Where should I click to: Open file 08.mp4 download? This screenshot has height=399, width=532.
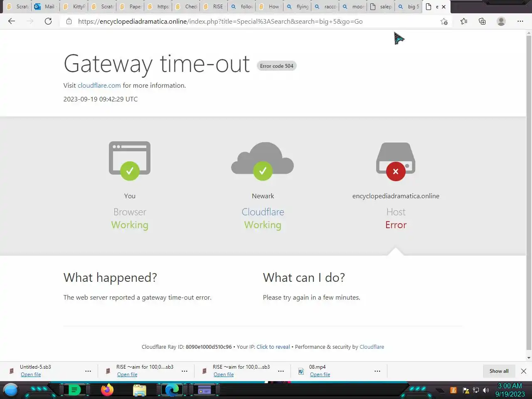pos(320,374)
